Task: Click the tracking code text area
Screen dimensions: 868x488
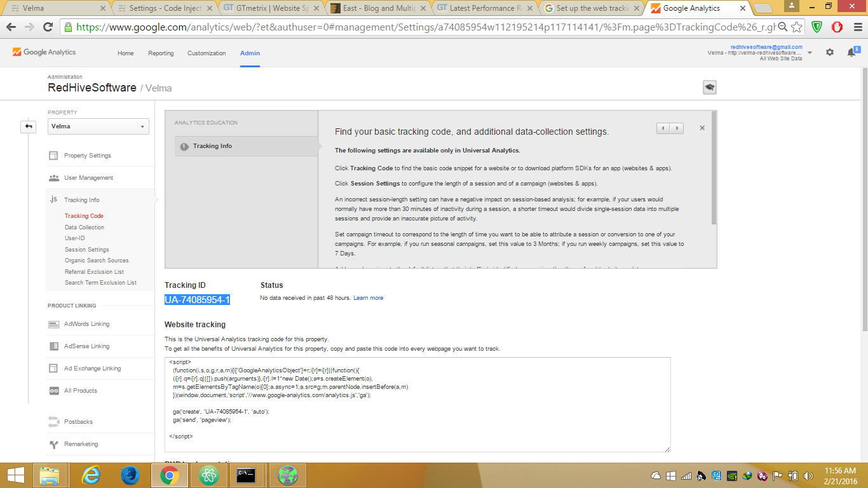Action: click(x=417, y=405)
